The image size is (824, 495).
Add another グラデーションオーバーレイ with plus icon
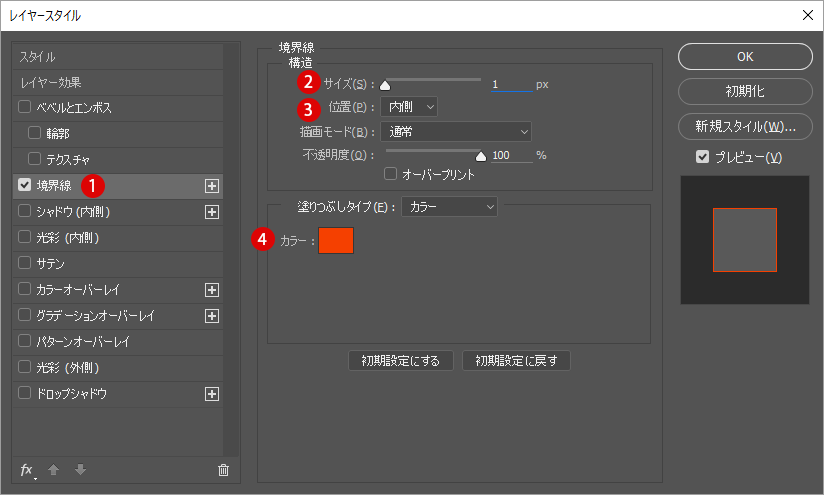tap(212, 316)
